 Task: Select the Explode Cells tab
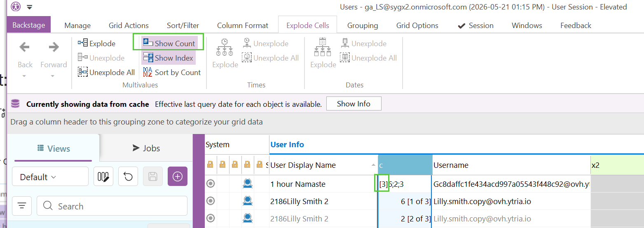click(x=308, y=26)
